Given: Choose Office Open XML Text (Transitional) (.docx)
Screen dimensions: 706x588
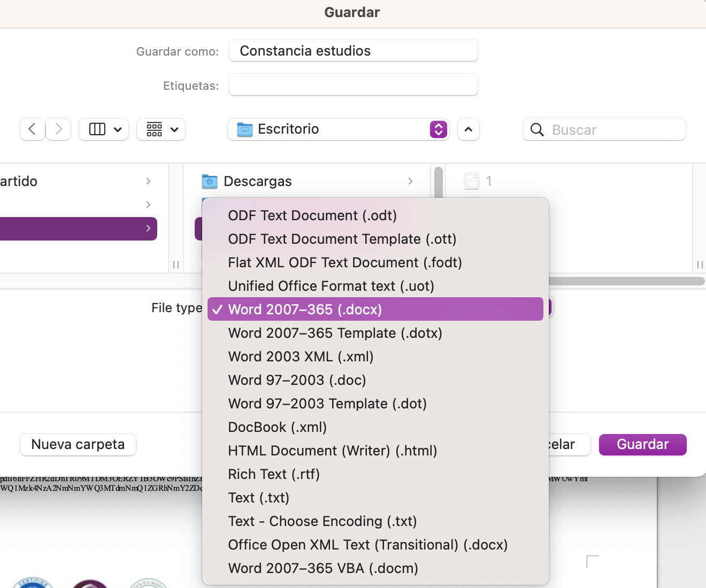Looking at the screenshot, I should (x=375, y=545).
